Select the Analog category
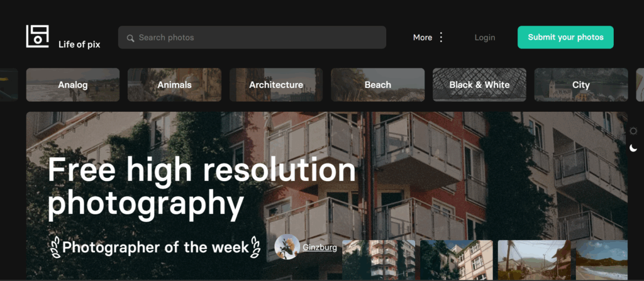The width and height of the screenshot is (644, 281). [x=73, y=85]
